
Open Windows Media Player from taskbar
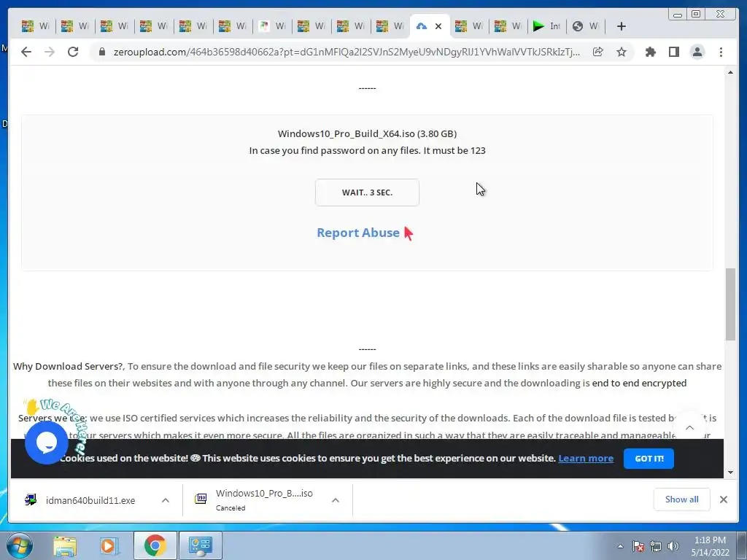[109, 546]
